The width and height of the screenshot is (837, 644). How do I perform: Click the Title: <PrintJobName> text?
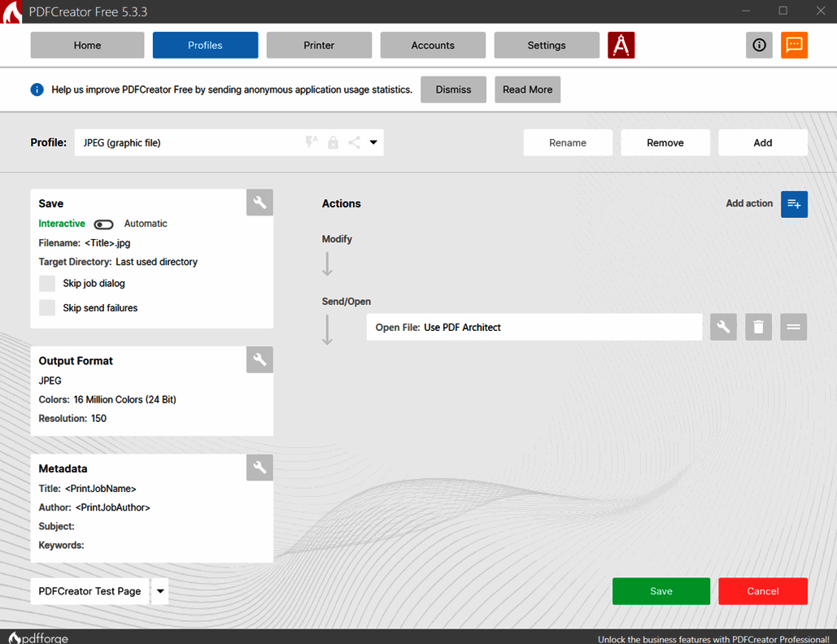(88, 489)
